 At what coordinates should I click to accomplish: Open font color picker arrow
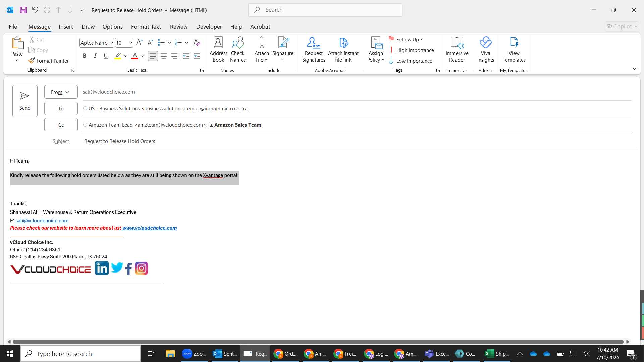(143, 56)
